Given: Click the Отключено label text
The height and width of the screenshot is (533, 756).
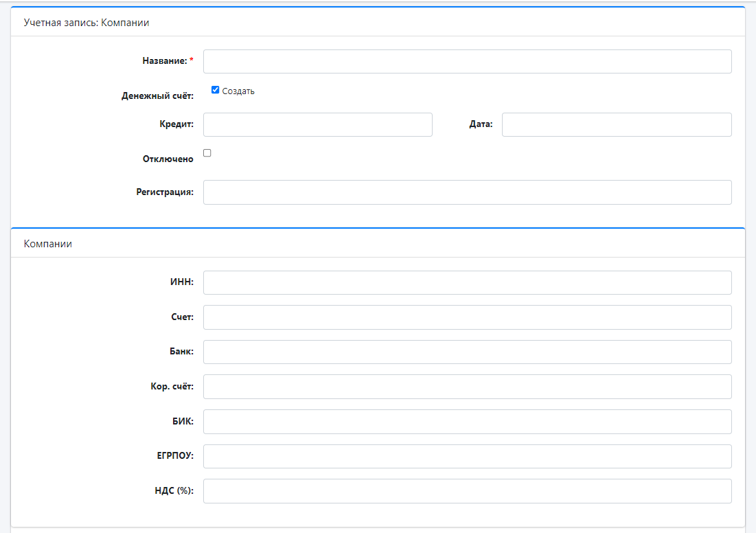Looking at the screenshot, I should point(168,159).
